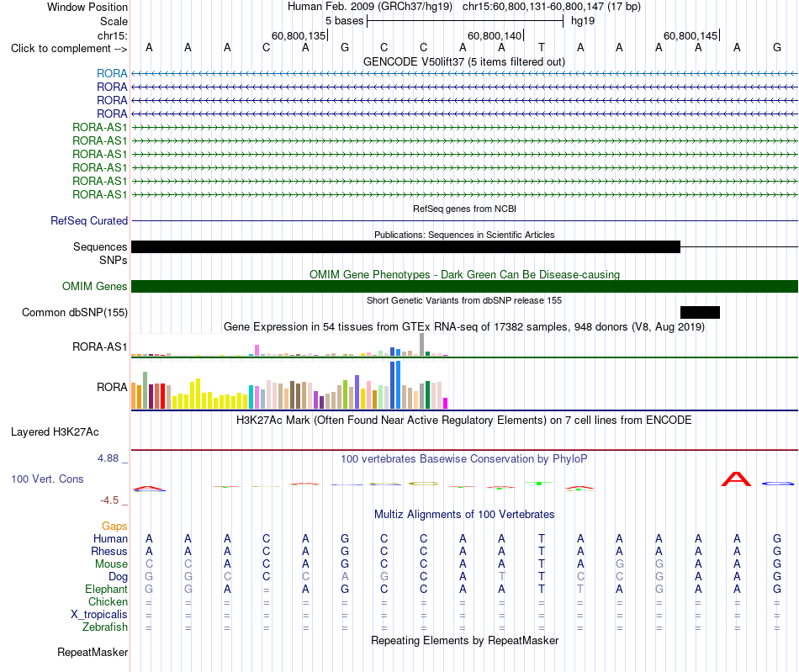
Task: Click "Short Genetic Variants from dbSNP" title
Action: (x=464, y=300)
